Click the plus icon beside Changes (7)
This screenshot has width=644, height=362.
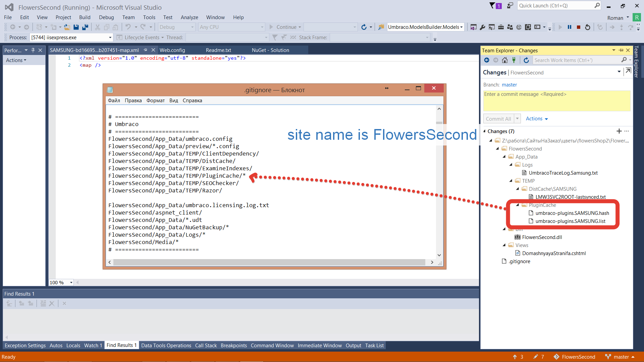coord(619,131)
